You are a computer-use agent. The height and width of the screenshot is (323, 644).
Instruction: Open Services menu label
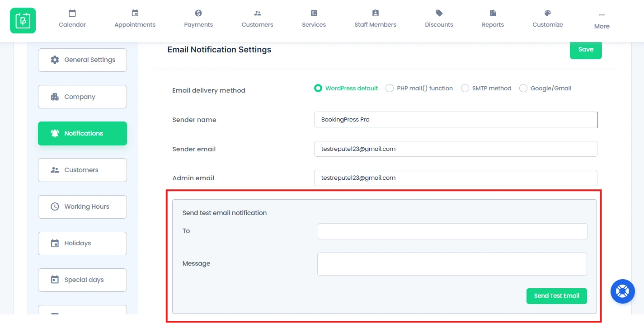[x=314, y=24]
